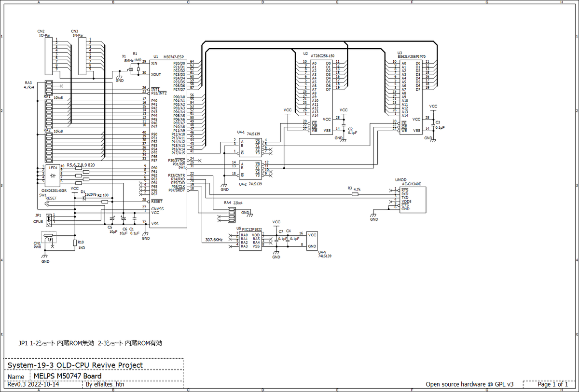The height and width of the screenshot is (392, 579).
Task: Select the XIN pin label on U1
Action: (x=154, y=63)
